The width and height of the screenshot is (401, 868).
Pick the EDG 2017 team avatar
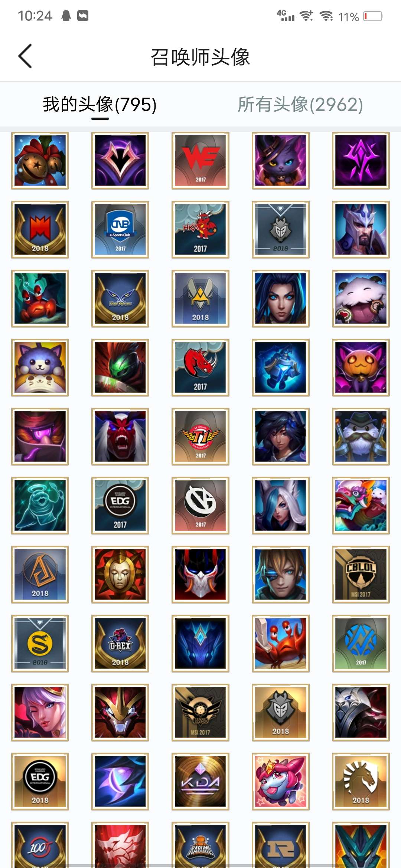120,506
